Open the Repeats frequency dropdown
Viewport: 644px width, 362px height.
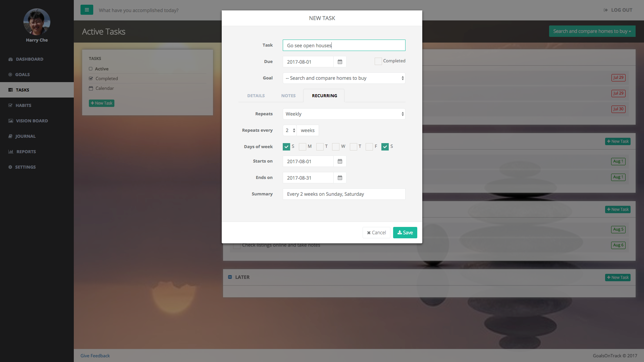click(344, 114)
